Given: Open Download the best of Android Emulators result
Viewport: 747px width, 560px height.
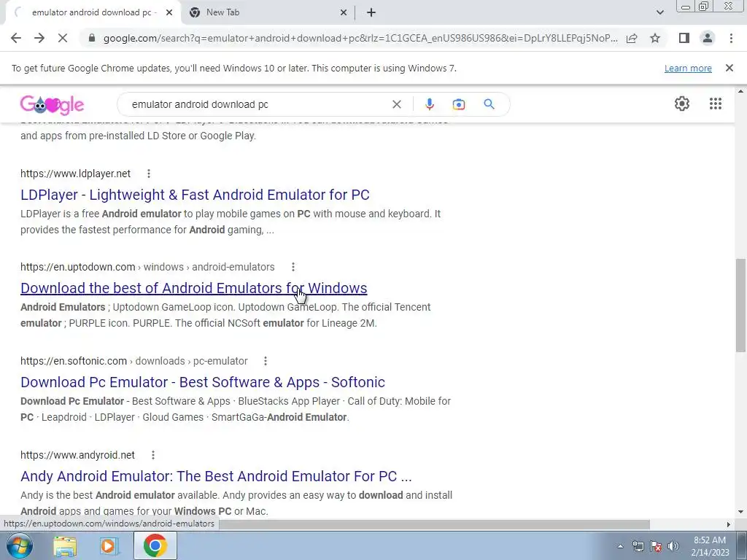Looking at the screenshot, I should (x=194, y=288).
